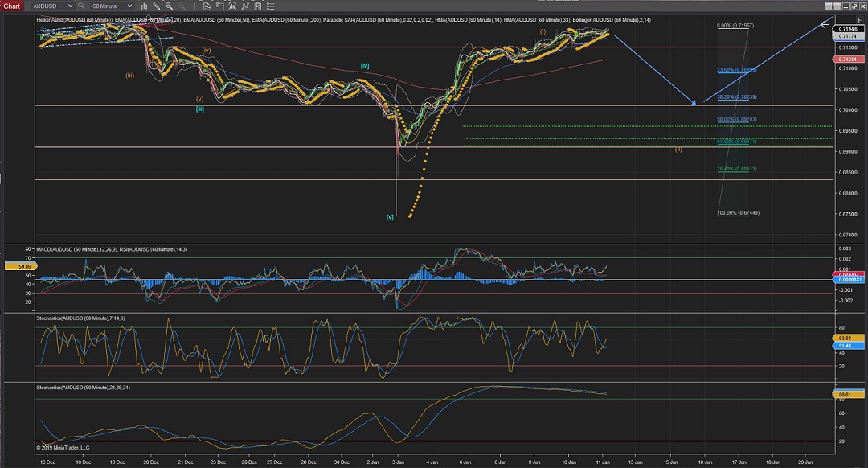
Task: Activate the crosshair plus icon
Action: coord(194,6)
